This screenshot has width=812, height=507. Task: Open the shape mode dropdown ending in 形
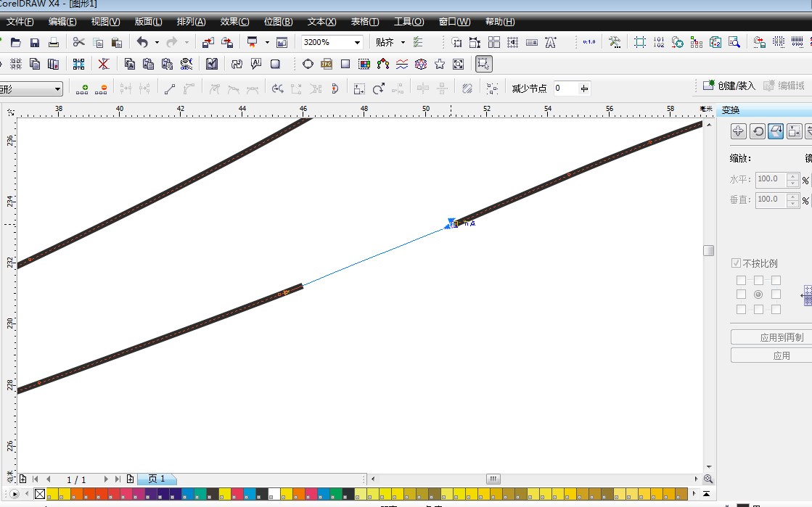click(x=57, y=89)
